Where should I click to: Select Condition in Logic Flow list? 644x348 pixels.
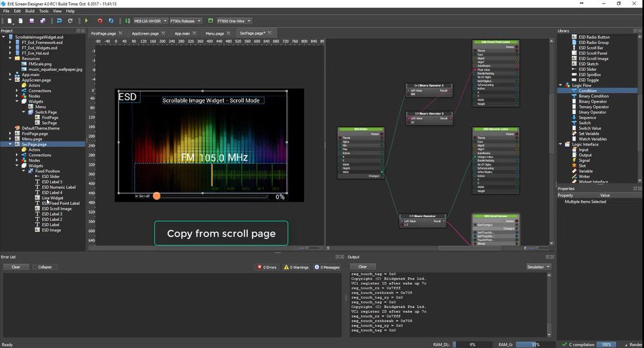pyautogui.click(x=587, y=91)
